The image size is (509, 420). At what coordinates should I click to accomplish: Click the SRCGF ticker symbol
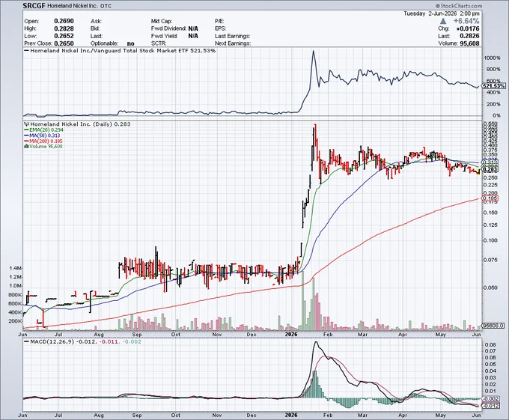(x=34, y=6)
